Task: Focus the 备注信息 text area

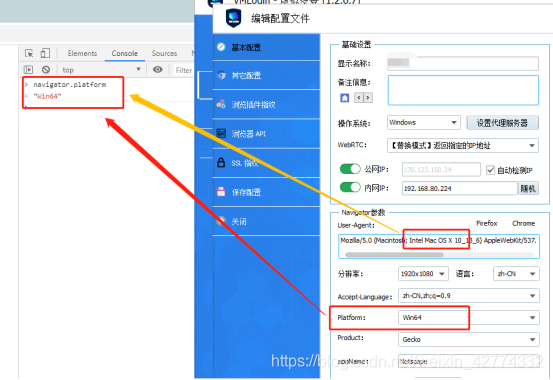Action: pos(463,90)
